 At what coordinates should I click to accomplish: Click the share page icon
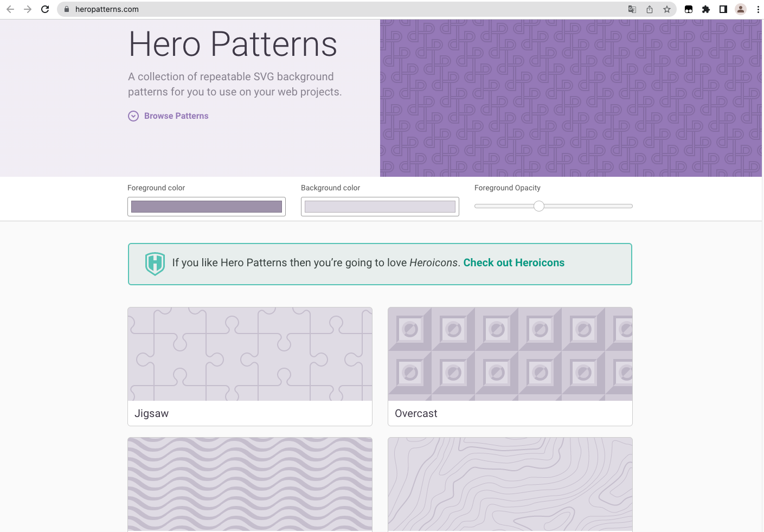tap(650, 9)
